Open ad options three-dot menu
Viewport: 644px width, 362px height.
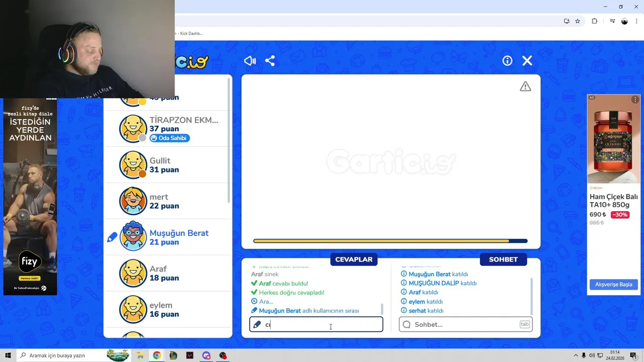point(635,100)
